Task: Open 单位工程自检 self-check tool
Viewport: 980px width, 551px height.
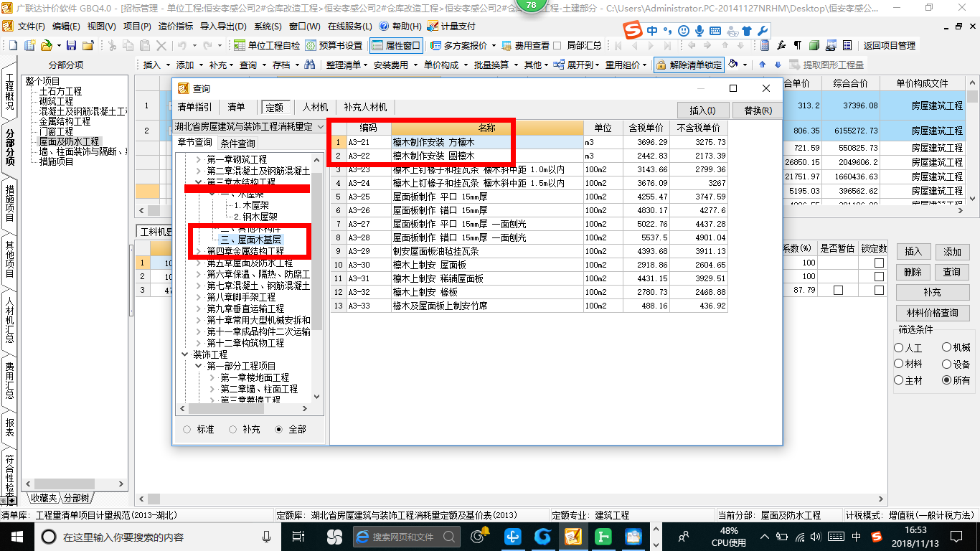Action: click(x=268, y=45)
